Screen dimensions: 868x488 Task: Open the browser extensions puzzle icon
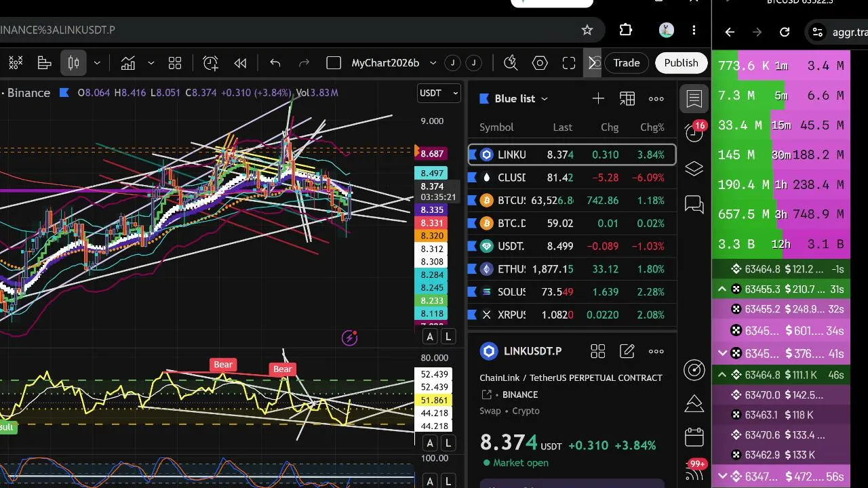tap(626, 30)
